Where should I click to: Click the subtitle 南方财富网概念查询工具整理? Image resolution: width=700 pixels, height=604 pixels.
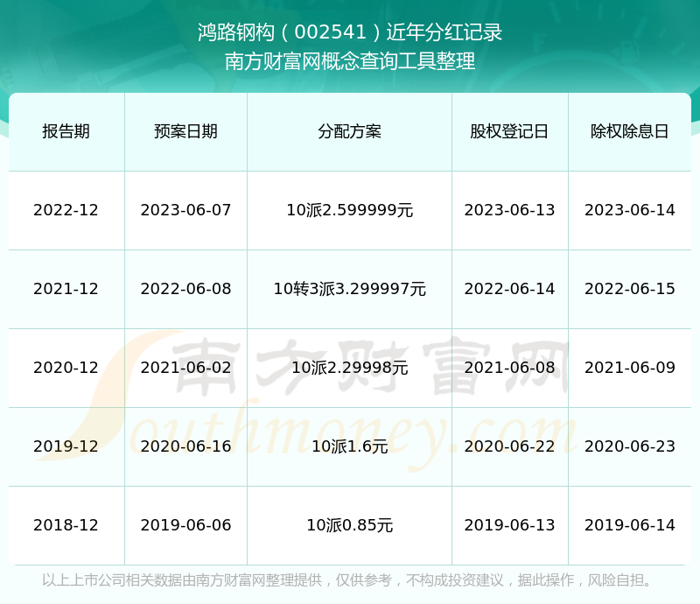(349, 61)
